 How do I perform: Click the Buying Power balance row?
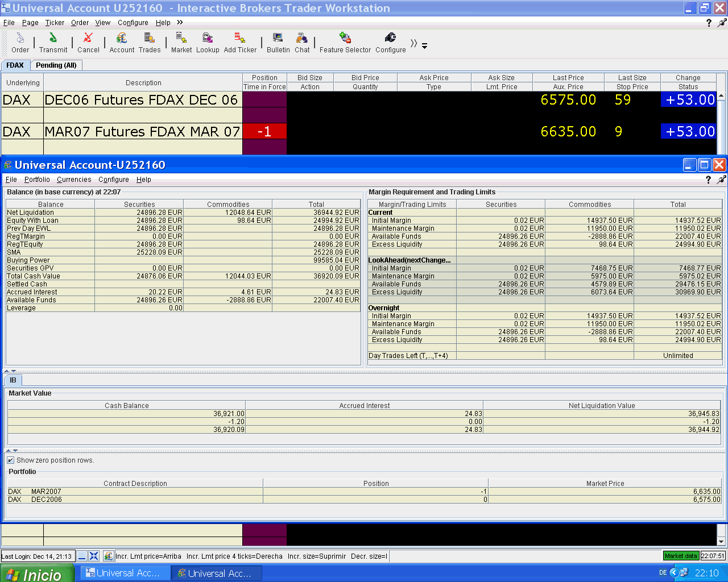pyautogui.click(x=183, y=260)
